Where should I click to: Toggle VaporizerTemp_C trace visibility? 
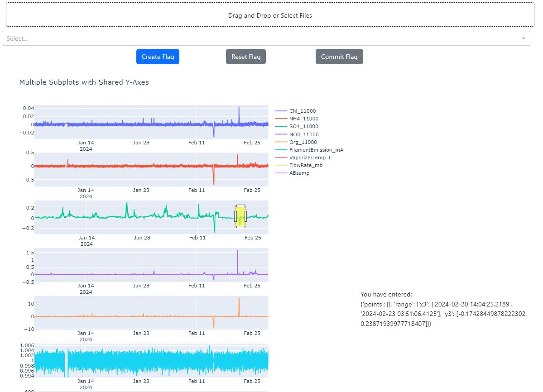(x=311, y=158)
